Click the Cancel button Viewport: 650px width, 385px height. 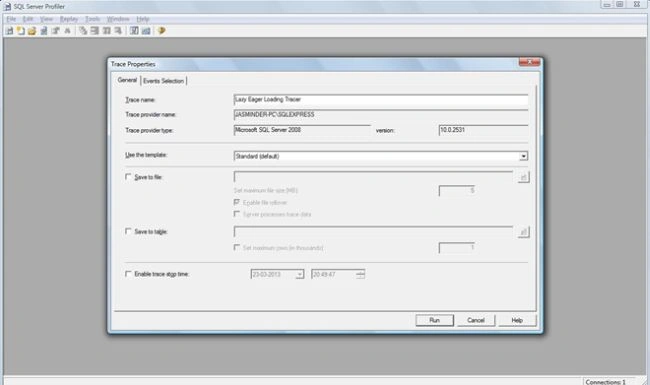pyautogui.click(x=476, y=320)
